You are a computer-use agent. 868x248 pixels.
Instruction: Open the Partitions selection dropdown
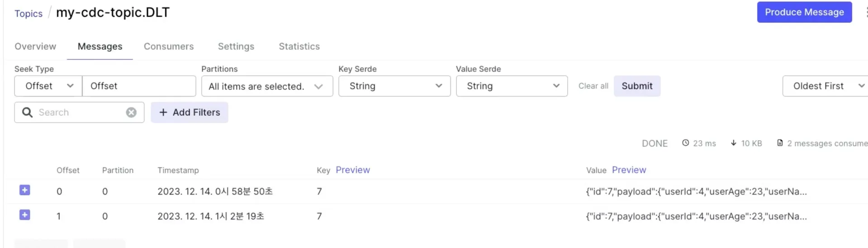click(267, 86)
